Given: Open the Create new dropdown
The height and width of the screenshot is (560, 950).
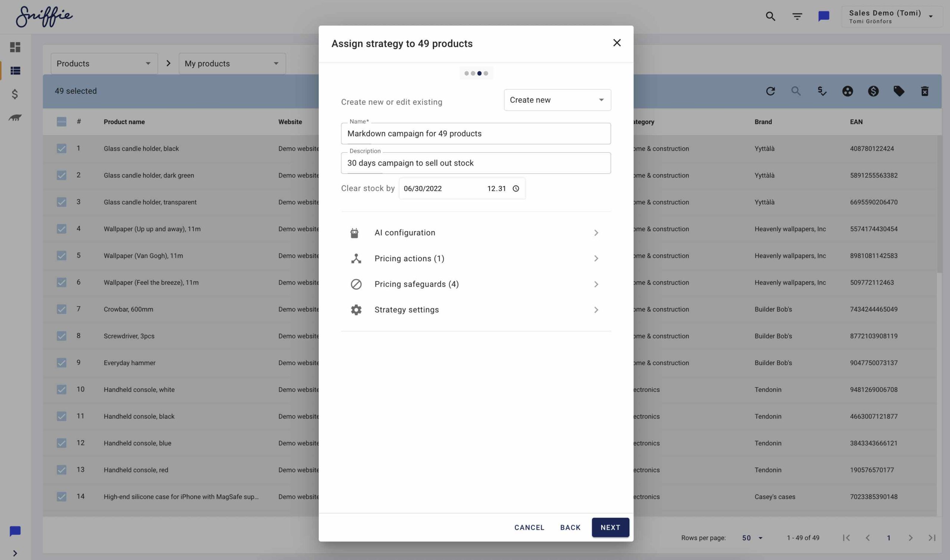Looking at the screenshot, I should 557,100.
